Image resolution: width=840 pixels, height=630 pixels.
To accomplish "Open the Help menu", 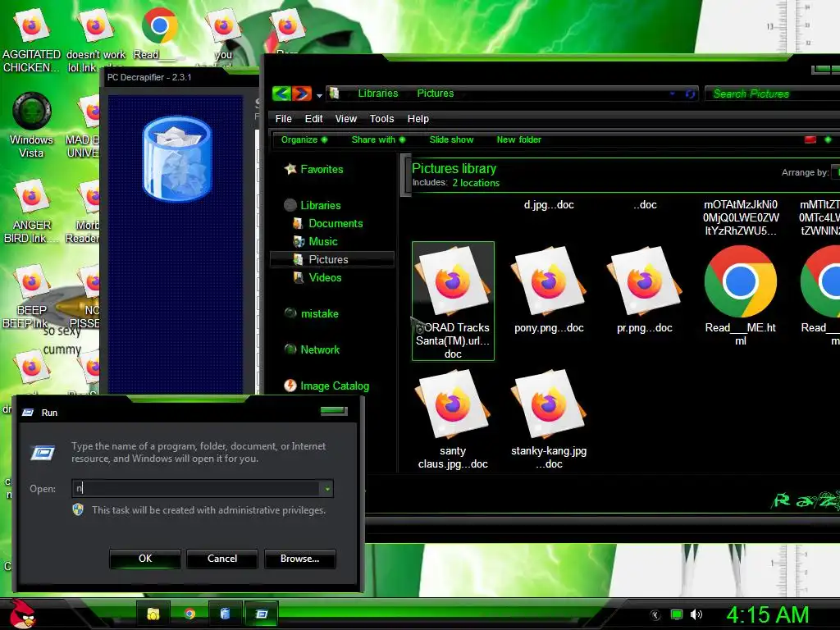I will click(x=418, y=119).
